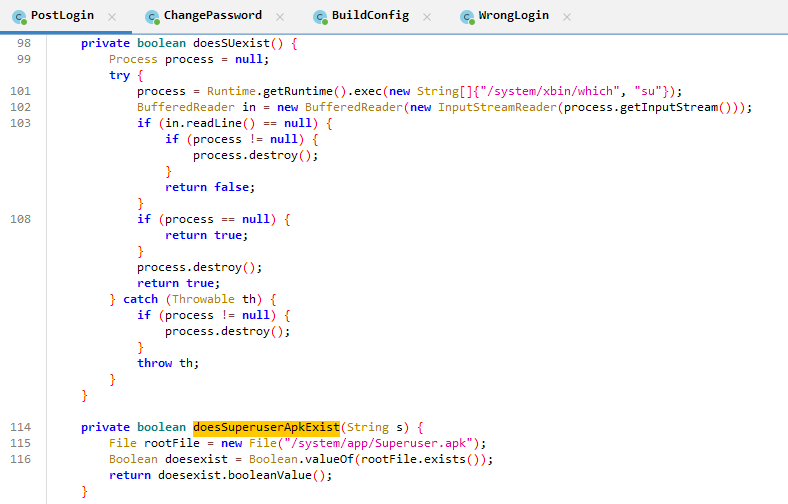The width and height of the screenshot is (788, 504).
Task: Close the WrongLogin tab
Action: point(567,17)
